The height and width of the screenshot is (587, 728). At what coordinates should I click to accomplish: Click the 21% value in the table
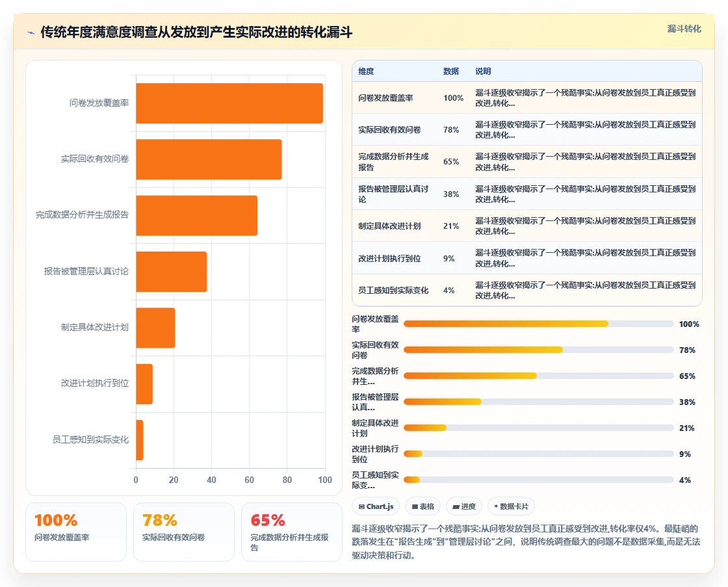[451, 226]
